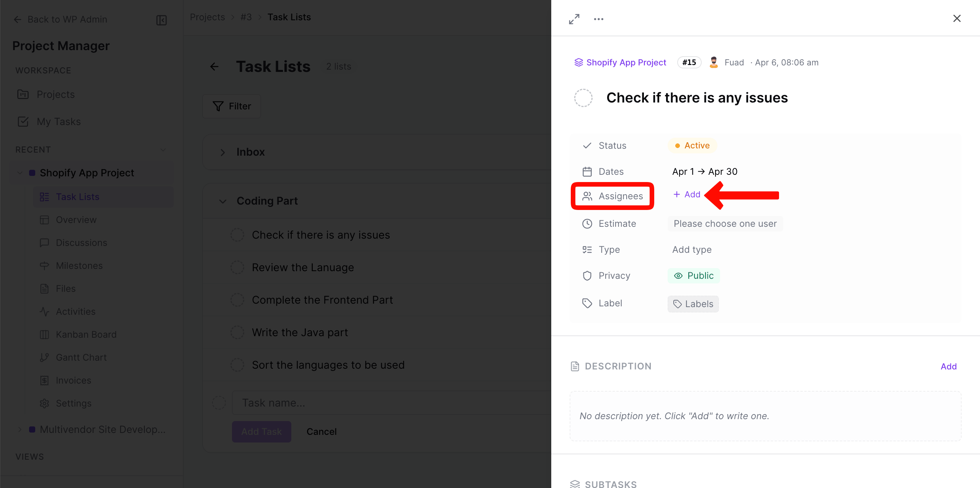Open the Activities section
Image resolution: width=980 pixels, height=488 pixels.
(76, 311)
